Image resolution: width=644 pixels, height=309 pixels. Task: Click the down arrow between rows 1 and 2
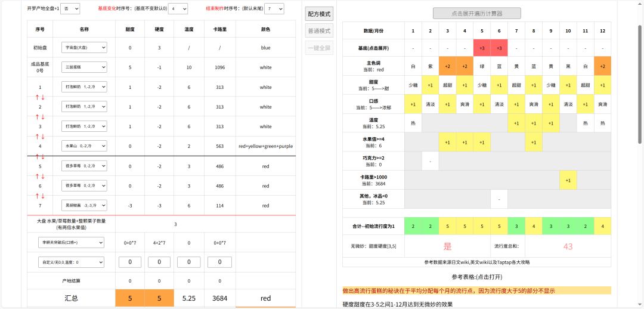pyautogui.click(x=43, y=97)
